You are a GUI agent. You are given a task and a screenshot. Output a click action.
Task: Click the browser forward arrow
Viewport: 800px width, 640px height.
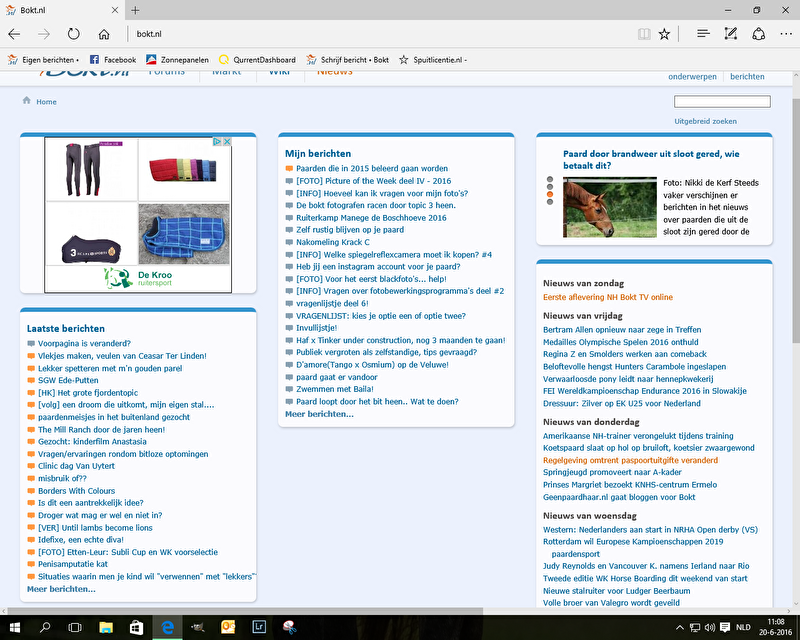(44, 34)
